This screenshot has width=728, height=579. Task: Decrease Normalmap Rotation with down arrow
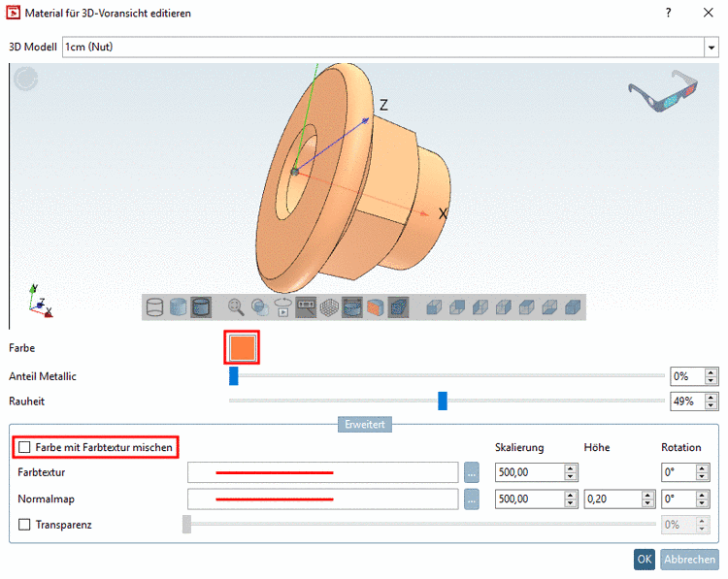pos(702,503)
